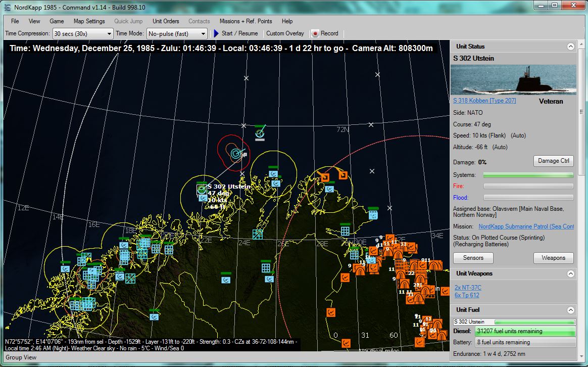Screen dimensions: 588x367
Task: Click the 'Endurance: 1 w 4 d, 2752 nm' text
Action: (x=489, y=354)
